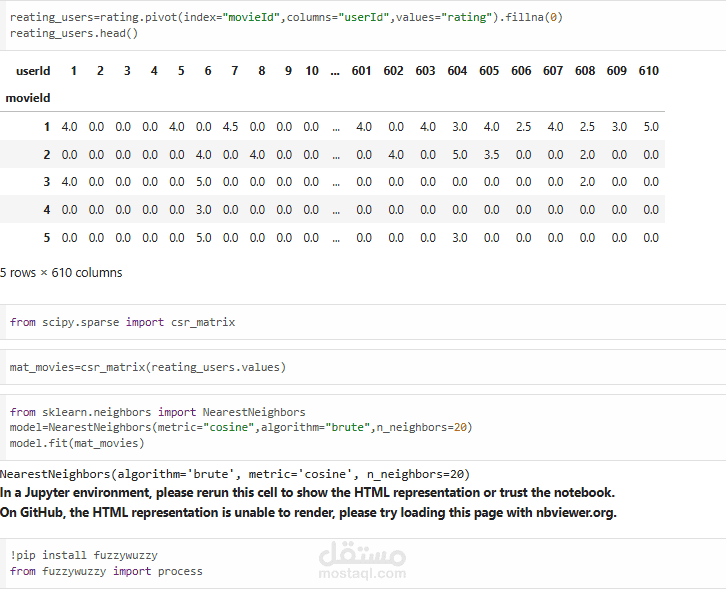Screen dimensions: 726x593
Task: Click the NearestNeighbors model code cell
Action: click(x=363, y=427)
